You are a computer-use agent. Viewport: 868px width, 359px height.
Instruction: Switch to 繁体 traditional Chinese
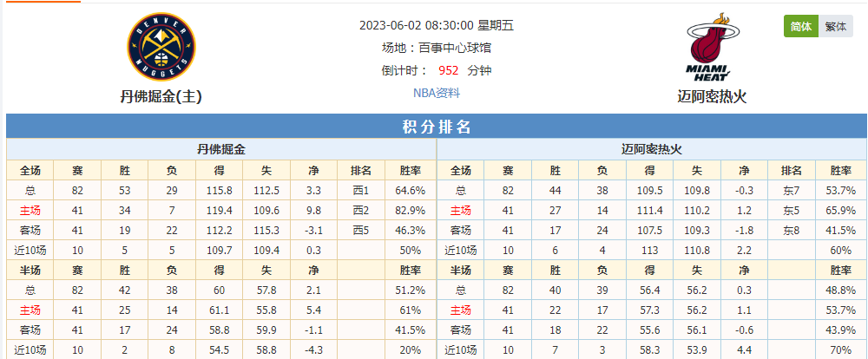(835, 27)
